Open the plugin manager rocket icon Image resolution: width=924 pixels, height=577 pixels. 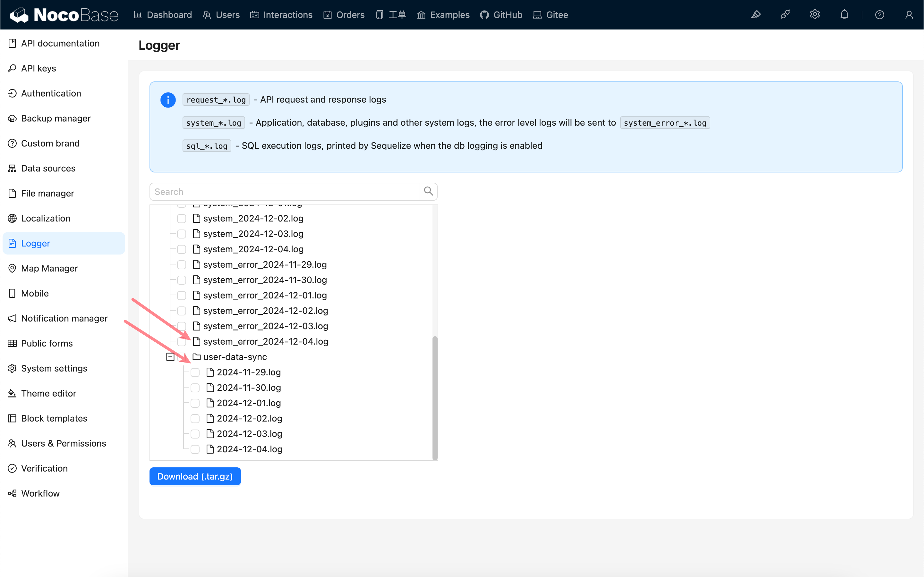pos(785,15)
